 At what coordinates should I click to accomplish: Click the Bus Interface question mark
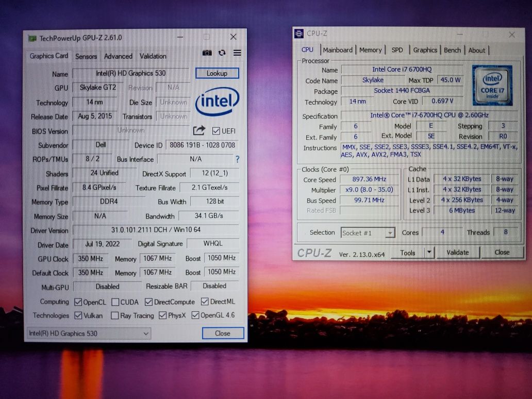[237, 159]
